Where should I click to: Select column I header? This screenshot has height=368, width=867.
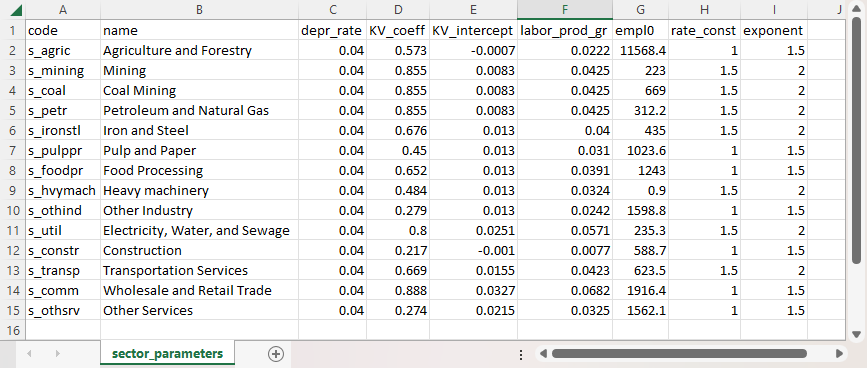click(x=774, y=10)
